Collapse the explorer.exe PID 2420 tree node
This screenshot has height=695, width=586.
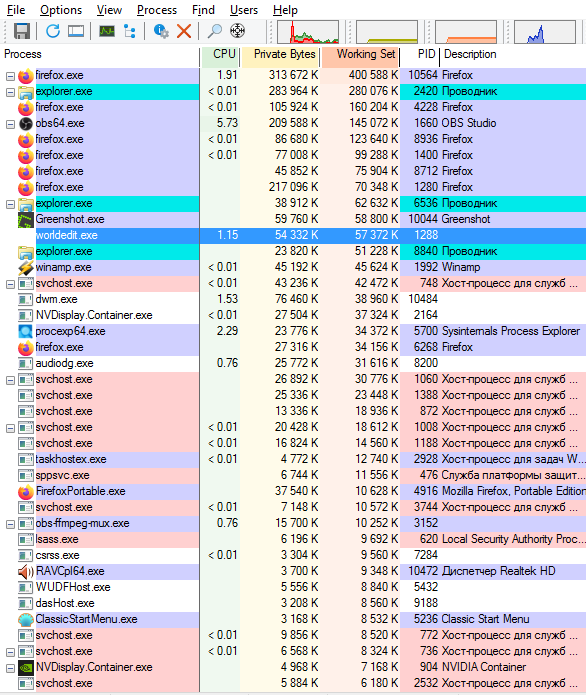tap(10, 93)
